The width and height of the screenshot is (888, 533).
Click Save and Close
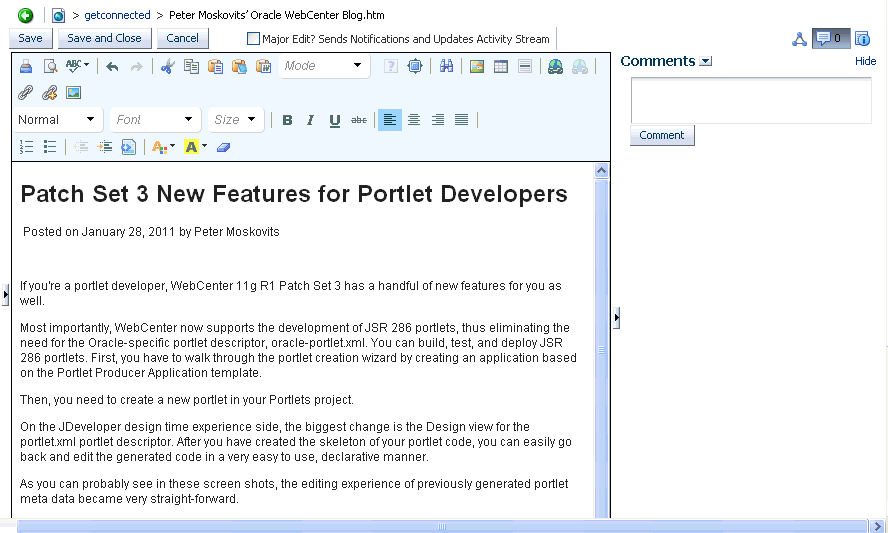point(104,38)
